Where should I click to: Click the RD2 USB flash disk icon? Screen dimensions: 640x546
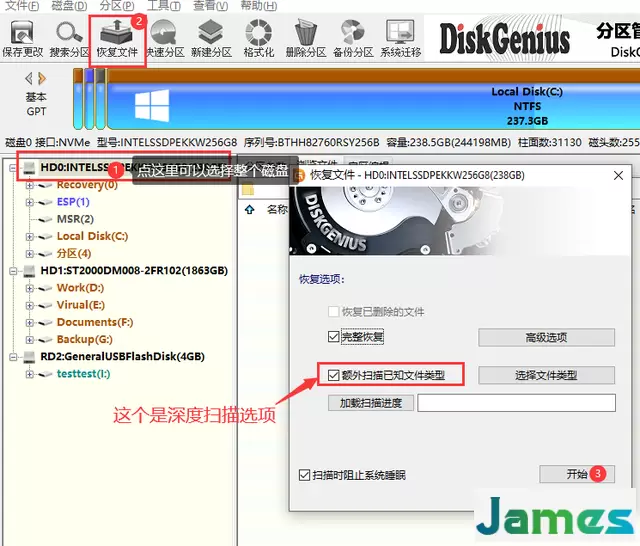tap(29, 357)
